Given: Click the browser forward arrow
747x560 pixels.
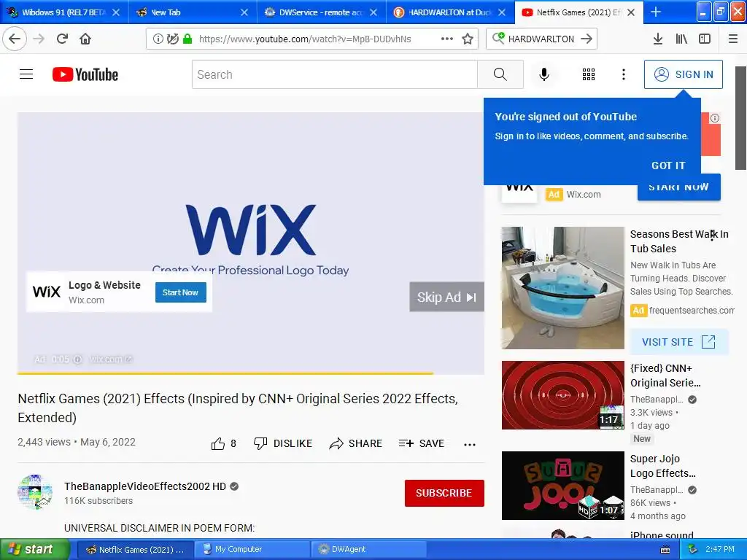Looking at the screenshot, I should [39, 39].
